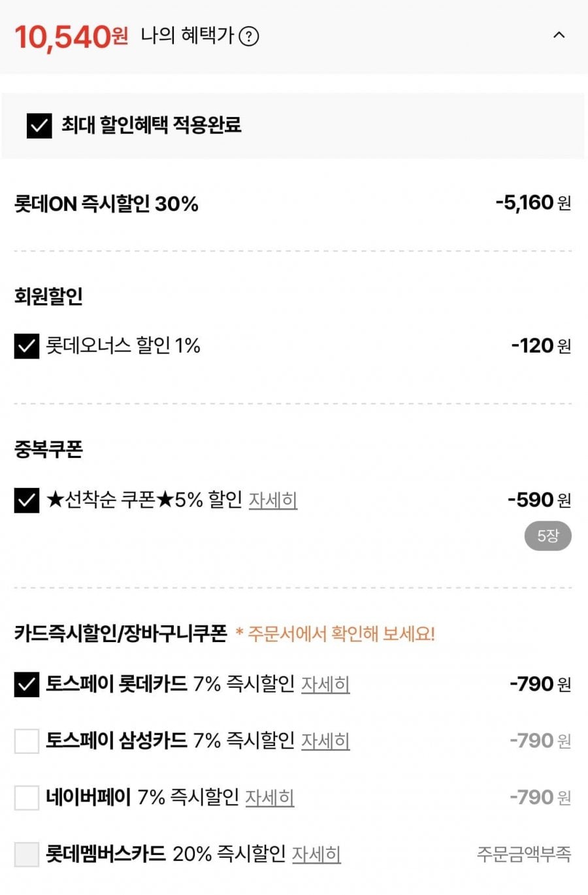Uncheck 롯데오너스 할인 1% checkbox

(27, 346)
